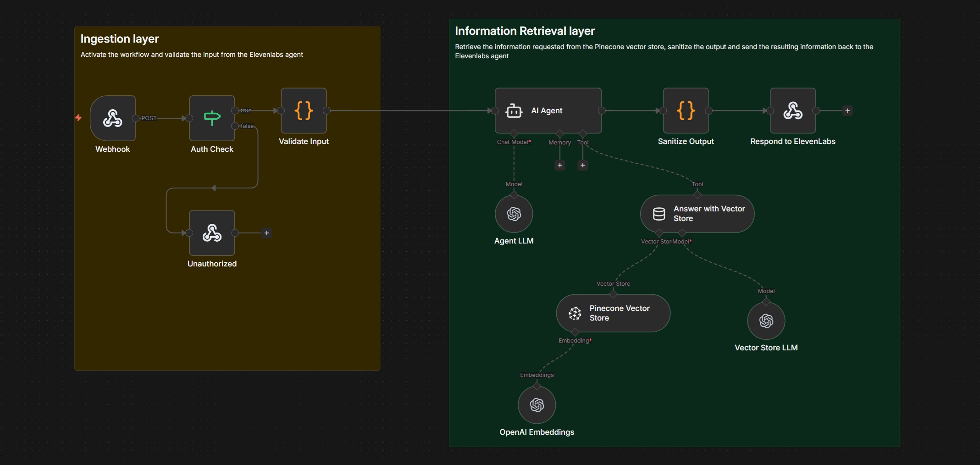
Task: Select the Answer with Vector Store tool
Action: coord(697,214)
